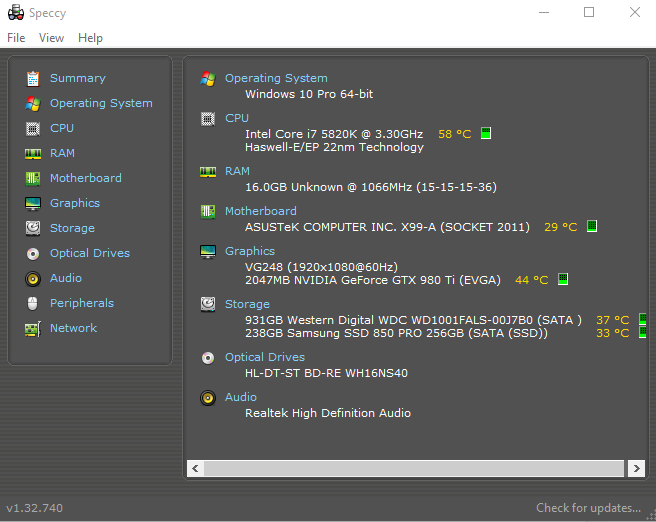Show the Storage section from sidebar
The image size is (656, 522).
coord(72,228)
